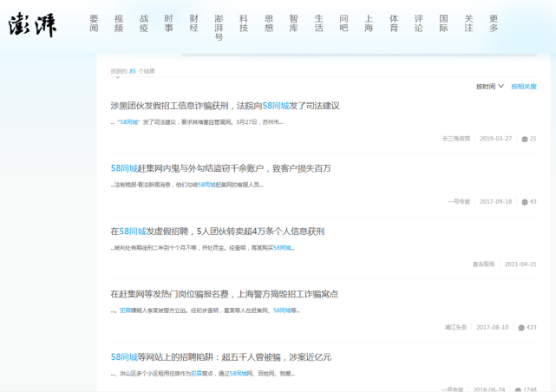The width and height of the screenshot is (556, 392).
Task: Select the 国际 nav item
Action: click(443, 23)
